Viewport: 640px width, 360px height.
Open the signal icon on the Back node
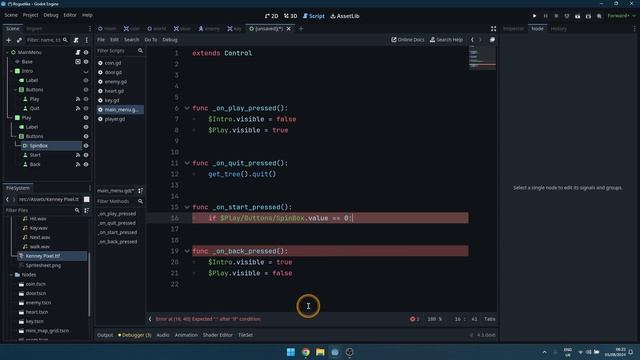78,164
